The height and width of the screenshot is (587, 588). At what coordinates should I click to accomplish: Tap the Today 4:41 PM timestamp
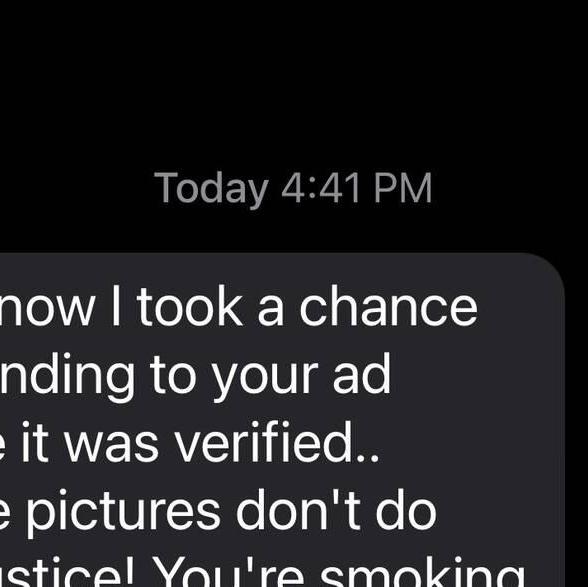click(x=293, y=189)
